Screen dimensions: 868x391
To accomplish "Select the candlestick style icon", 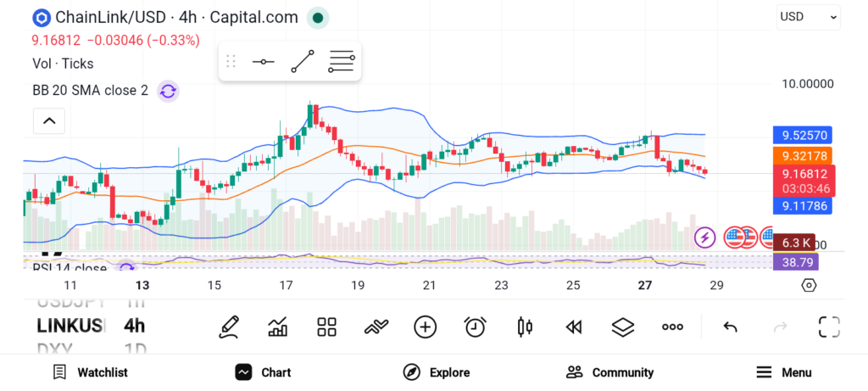I will pos(524,327).
